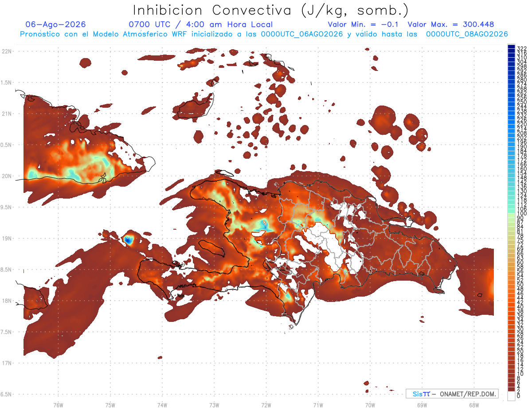Click the color scale label '322'
The image size is (532, 411).
[522, 48]
